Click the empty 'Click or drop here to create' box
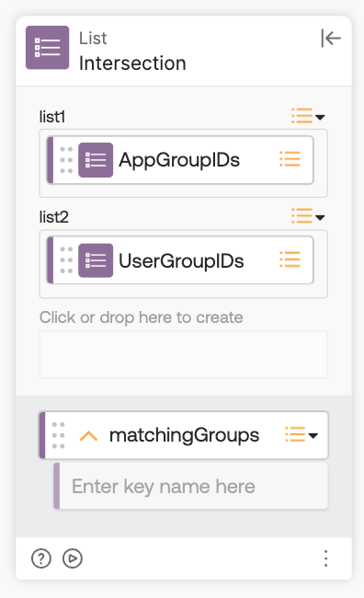 coord(183,354)
